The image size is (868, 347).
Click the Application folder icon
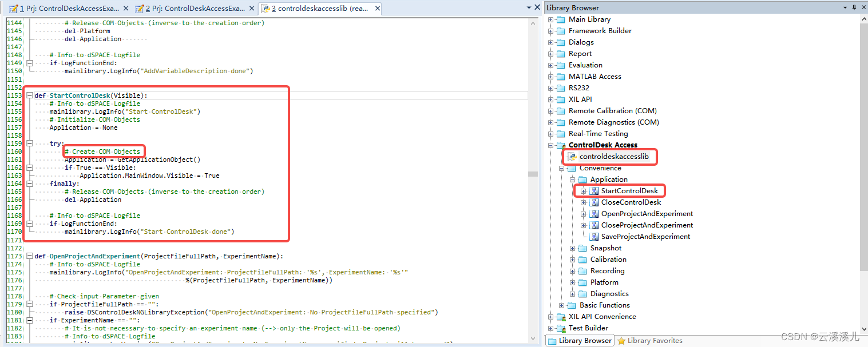(583, 180)
